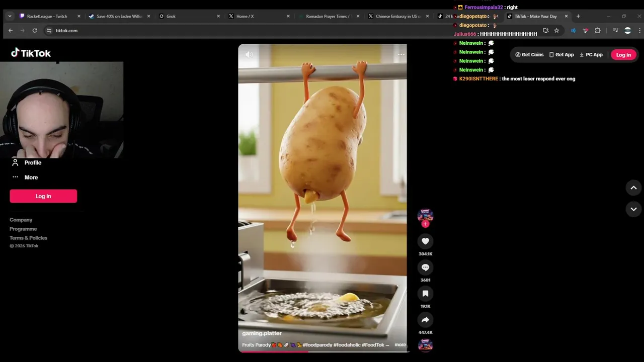Click Get Coins in the top bar
The image size is (644, 362).
pos(529,55)
